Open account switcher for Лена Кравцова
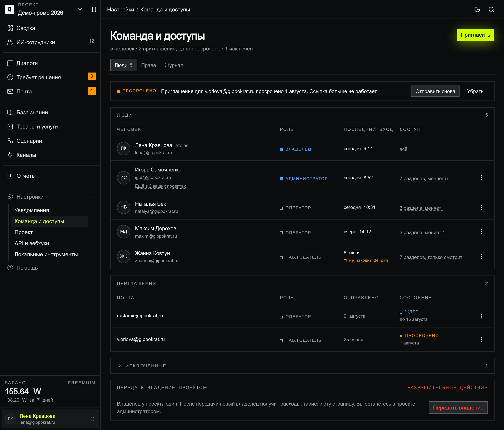The height and width of the screenshot is (430, 504). tap(50, 419)
